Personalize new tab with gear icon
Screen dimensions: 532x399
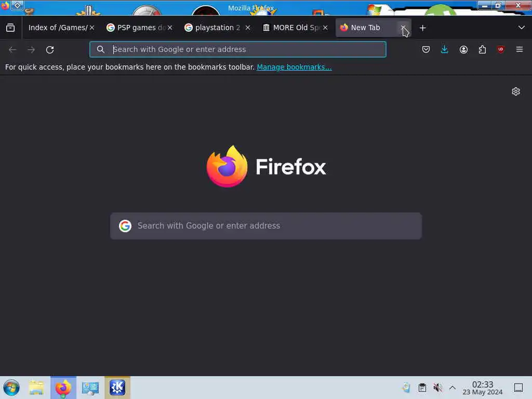click(516, 91)
